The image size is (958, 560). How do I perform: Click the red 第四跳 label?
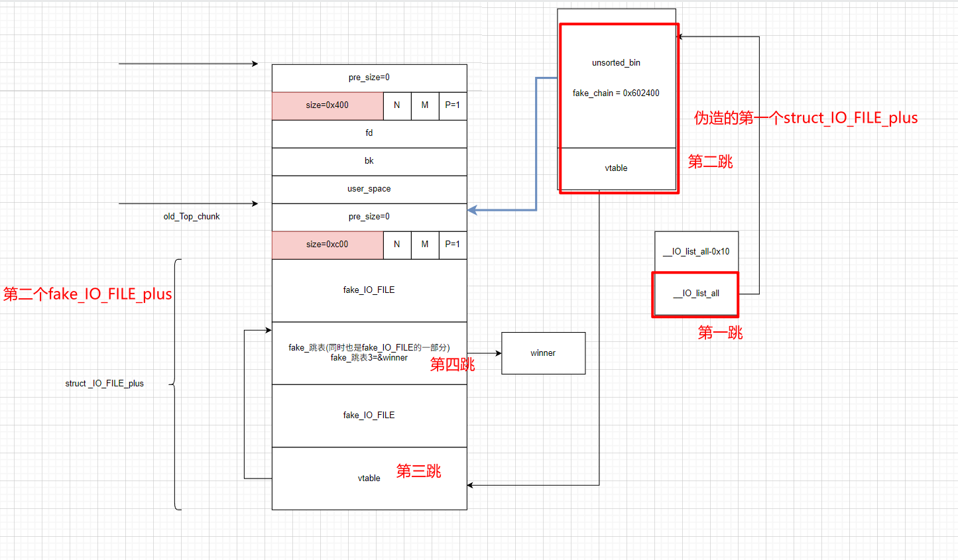(452, 364)
